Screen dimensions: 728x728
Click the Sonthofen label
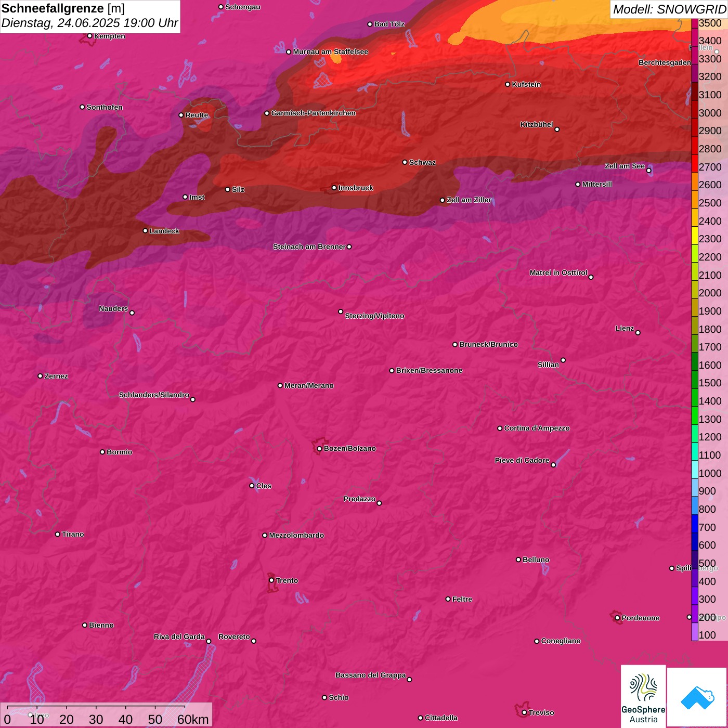[105, 107]
